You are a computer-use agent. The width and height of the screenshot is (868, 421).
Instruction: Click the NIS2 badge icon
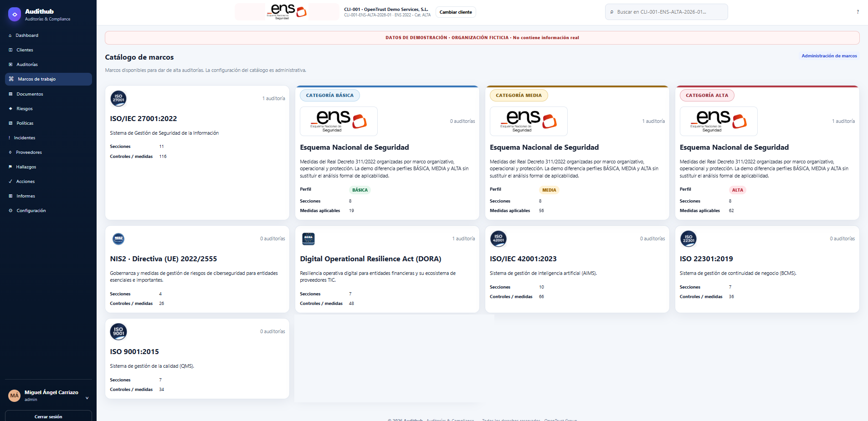(118, 238)
